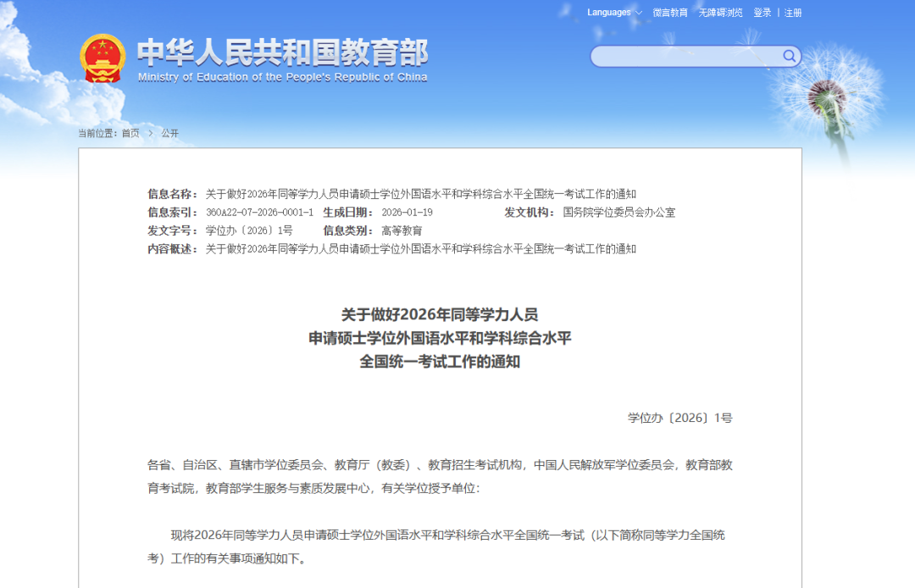915x588 pixels.
Task: Click the 发文机构 label
Action: (x=530, y=213)
